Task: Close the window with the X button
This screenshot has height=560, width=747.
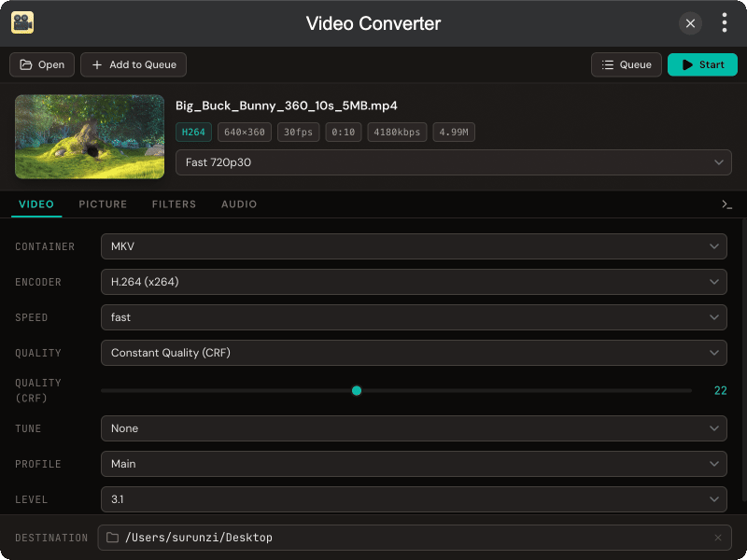Action: click(x=690, y=23)
